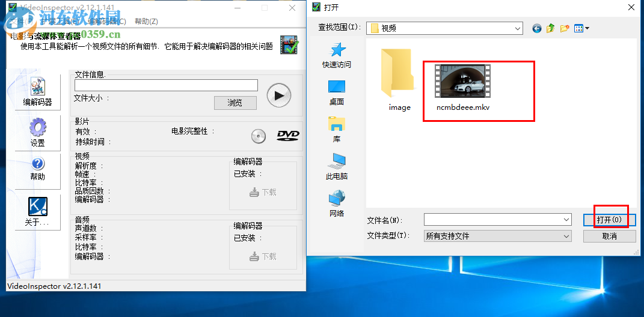This screenshot has width=644, height=317.
Task: Click the DVD logo icon
Action: pos(288,136)
